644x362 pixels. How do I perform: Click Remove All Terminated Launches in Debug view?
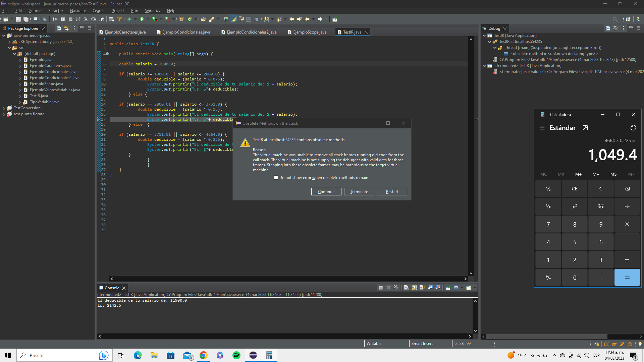coord(615,28)
